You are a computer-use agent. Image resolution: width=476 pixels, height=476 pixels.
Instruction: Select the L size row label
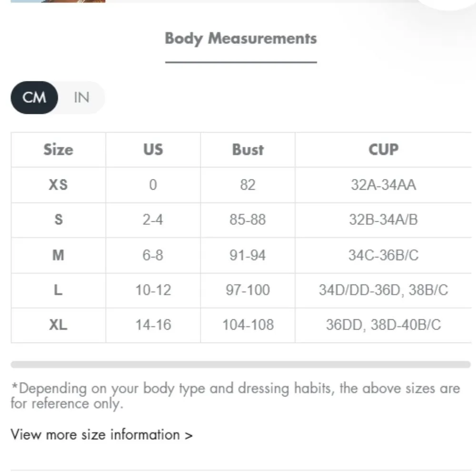coord(58,290)
